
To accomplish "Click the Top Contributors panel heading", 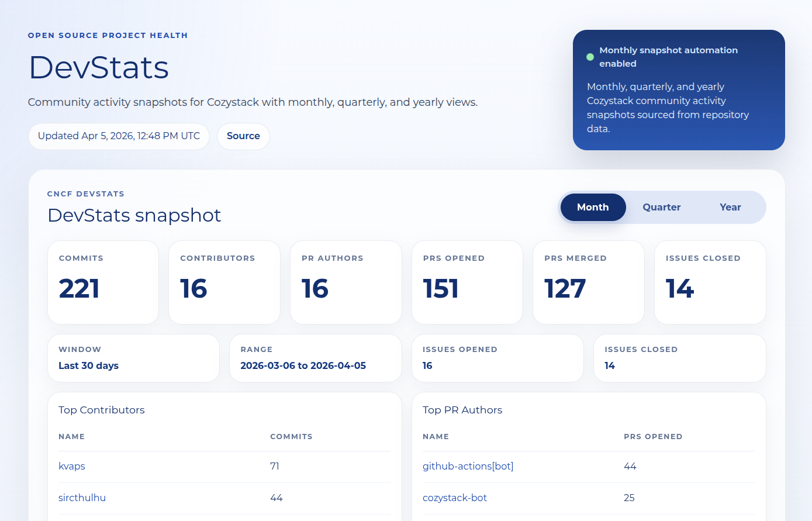I will pos(101,410).
